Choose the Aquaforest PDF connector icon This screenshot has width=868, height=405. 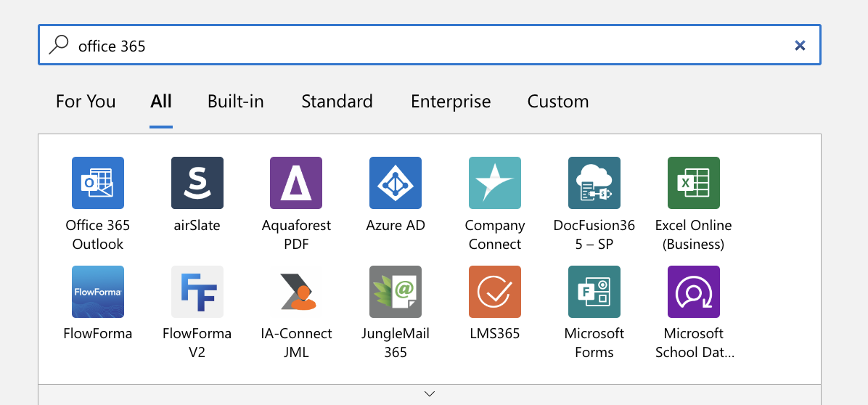pyautogui.click(x=296, y=183)
